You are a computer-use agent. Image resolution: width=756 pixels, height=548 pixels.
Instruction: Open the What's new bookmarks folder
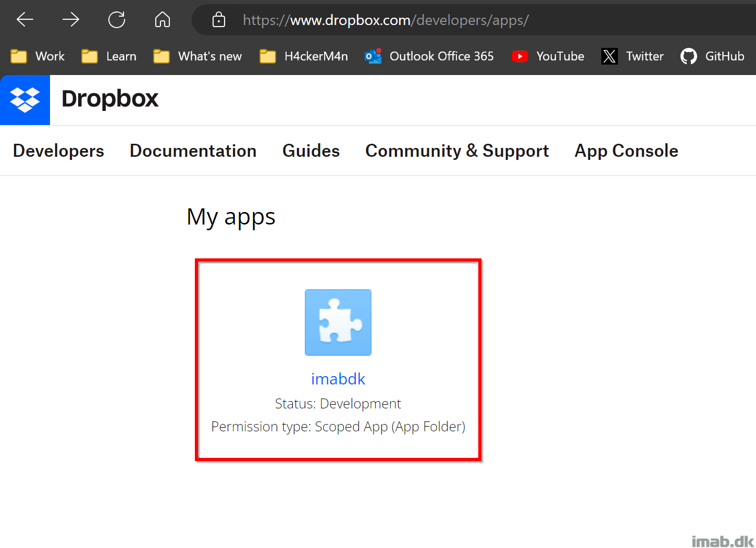pos(197,56)
